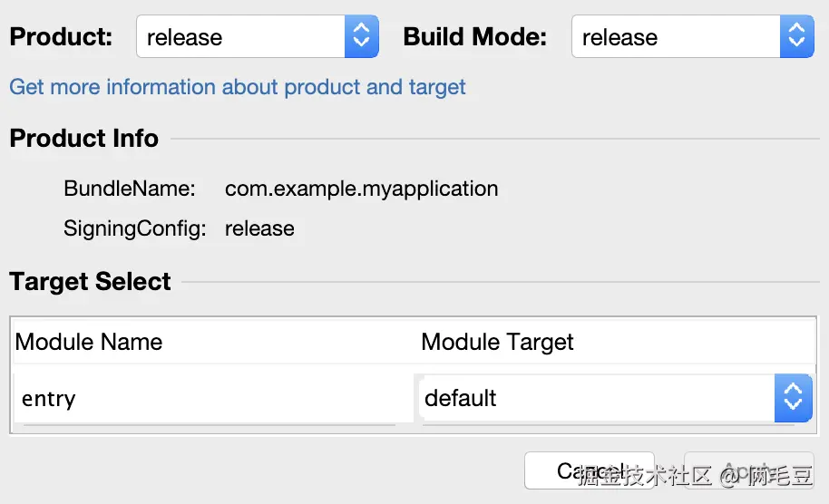Expand the Module Target stepper arrow
829x504 pixels.
point(793,398)
